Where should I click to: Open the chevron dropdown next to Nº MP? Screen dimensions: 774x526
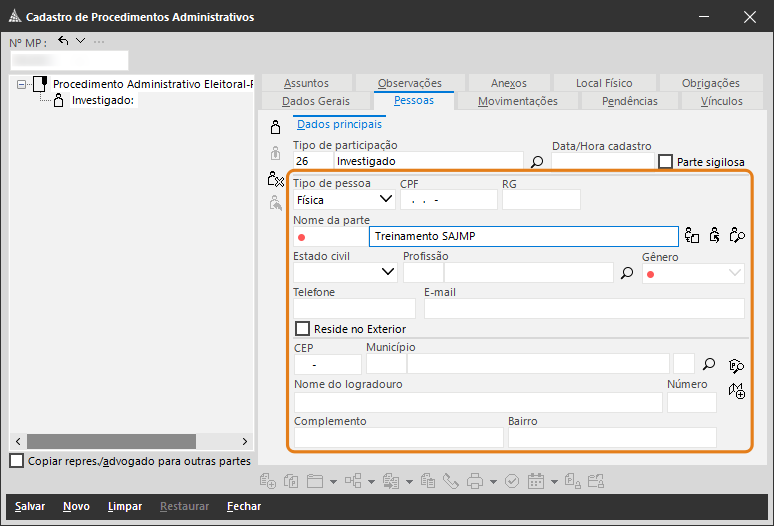(x=80, y=40)
